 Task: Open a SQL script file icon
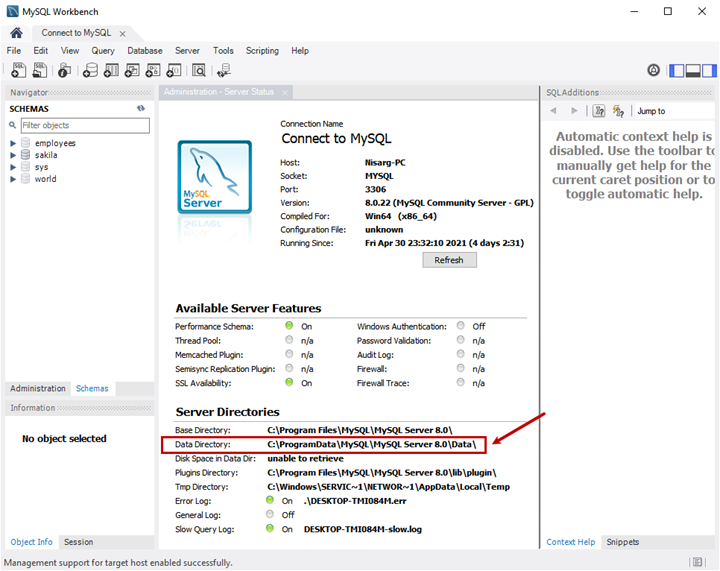tap(40, 70)
